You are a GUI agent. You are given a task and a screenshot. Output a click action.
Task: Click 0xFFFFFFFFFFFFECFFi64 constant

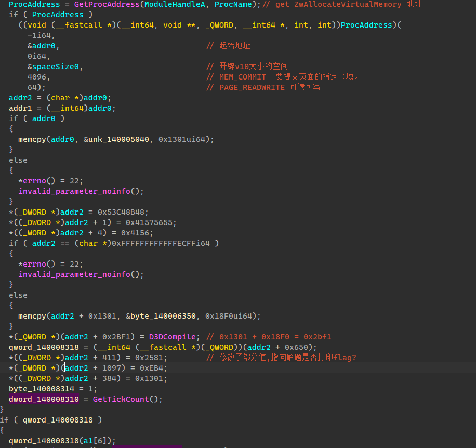point(161,243)
